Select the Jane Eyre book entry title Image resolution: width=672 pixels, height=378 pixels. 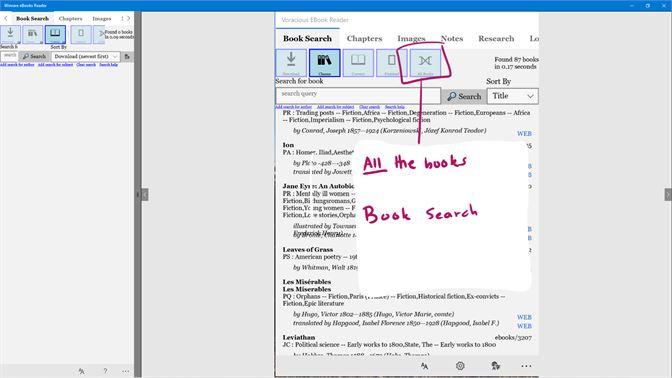pyautogui.click(x=318, y=186)
